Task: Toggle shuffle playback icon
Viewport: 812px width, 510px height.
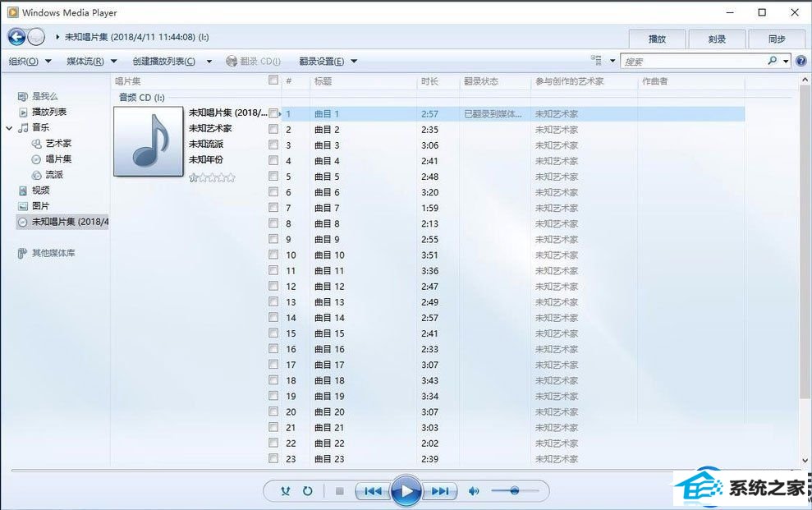Action: (x=286, y=491)
